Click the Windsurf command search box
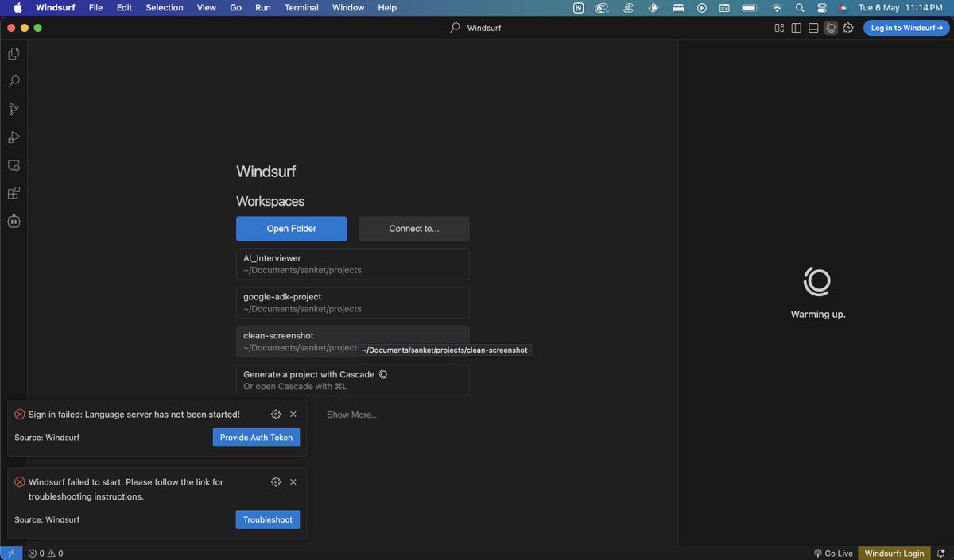The image size is (954, 560). (476, 28)
